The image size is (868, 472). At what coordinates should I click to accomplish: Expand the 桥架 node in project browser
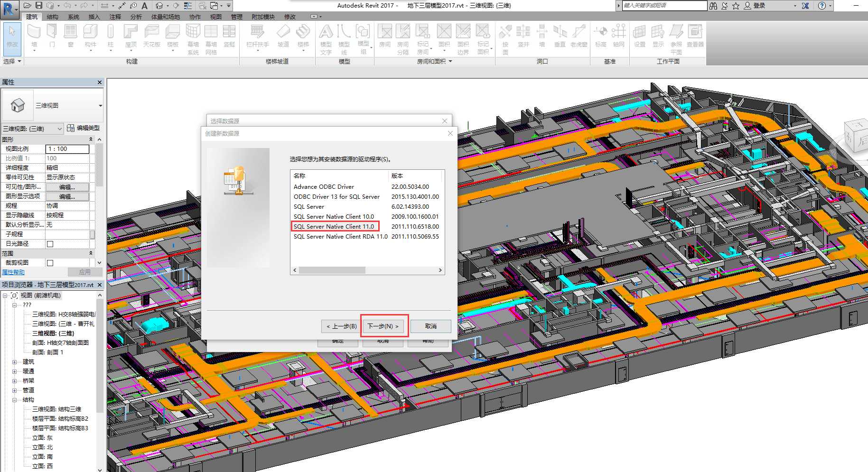pyautogui.click(x=15, y=381)
